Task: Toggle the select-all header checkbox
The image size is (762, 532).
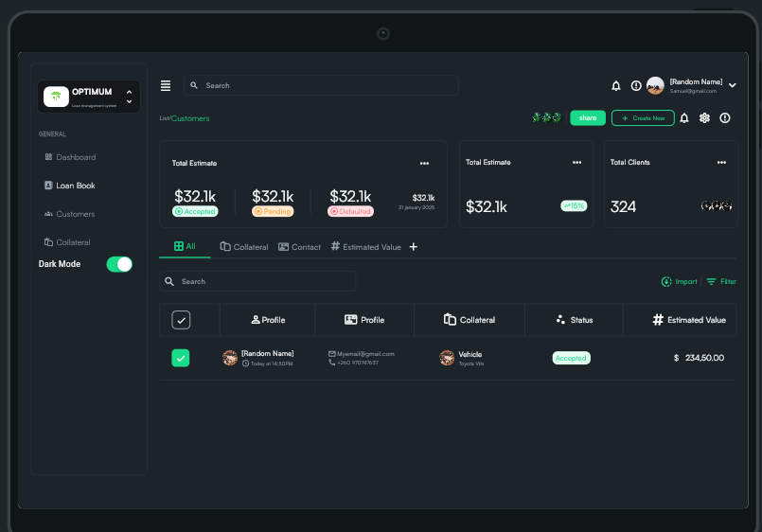Action: tap(181, 320)
